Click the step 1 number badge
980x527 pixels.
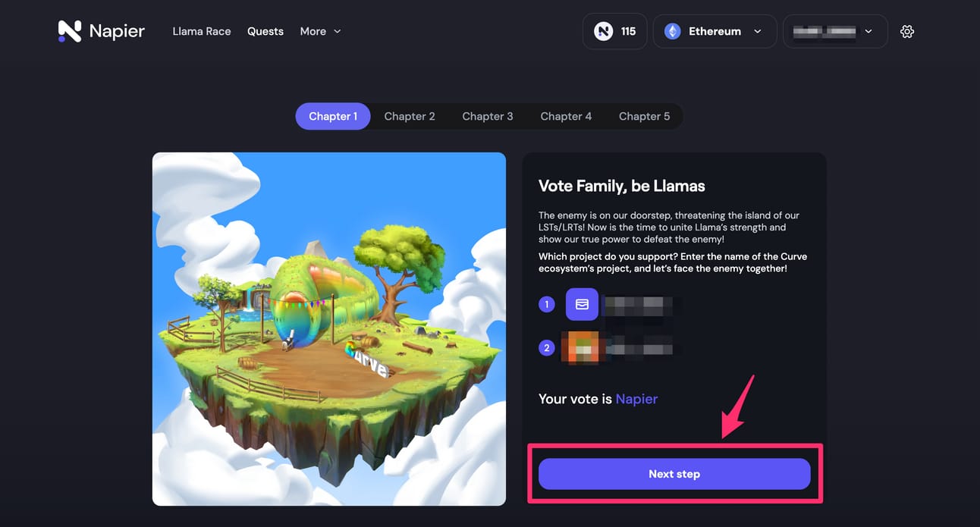[x=547, y=305]
